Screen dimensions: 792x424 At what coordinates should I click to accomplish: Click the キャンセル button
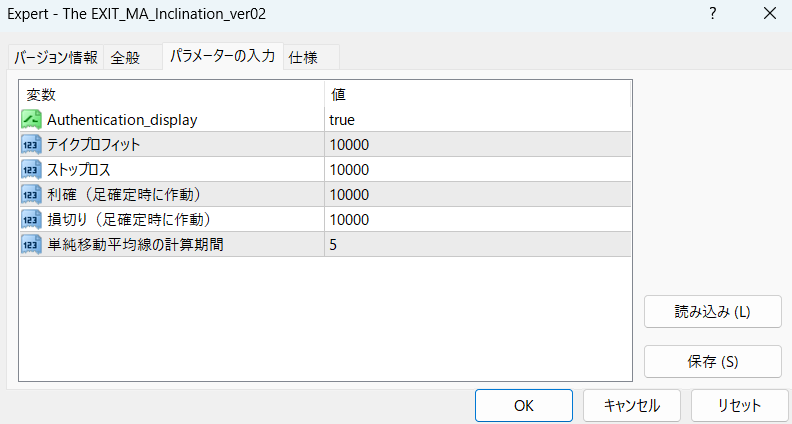coord(632,406)
